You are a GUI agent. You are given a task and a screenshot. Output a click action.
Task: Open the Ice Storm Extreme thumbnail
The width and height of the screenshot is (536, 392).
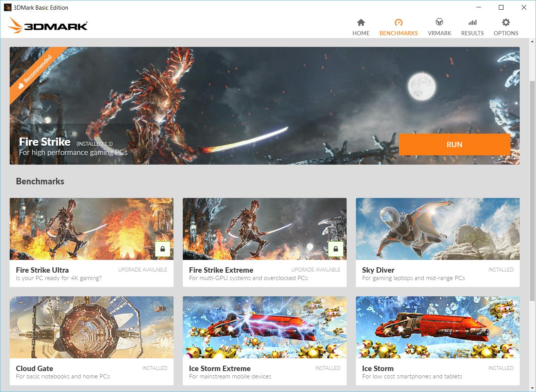tap(265, 327)
